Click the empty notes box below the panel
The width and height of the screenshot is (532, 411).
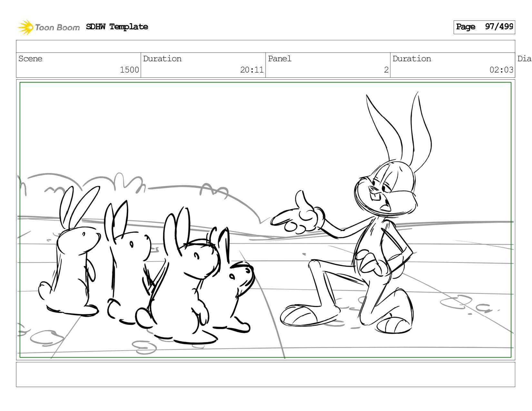coord(266,375)
